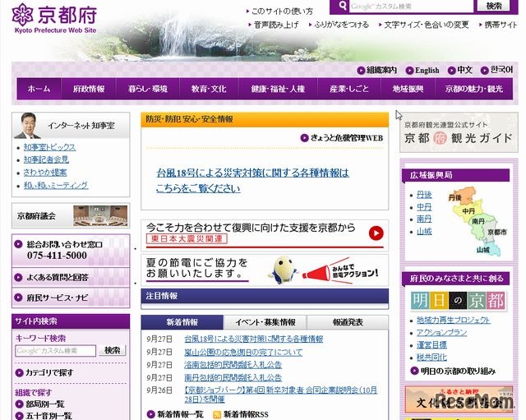The image size is (526, 420).
Task: Click the orange RSS icon beside 新着情報RSS
Action: 217,414
